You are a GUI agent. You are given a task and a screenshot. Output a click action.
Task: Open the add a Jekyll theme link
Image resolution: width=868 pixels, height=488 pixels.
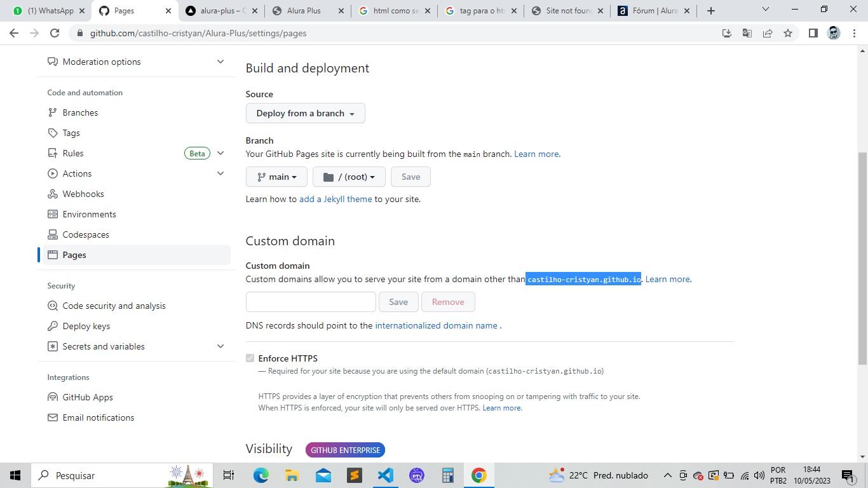(336, 199)
